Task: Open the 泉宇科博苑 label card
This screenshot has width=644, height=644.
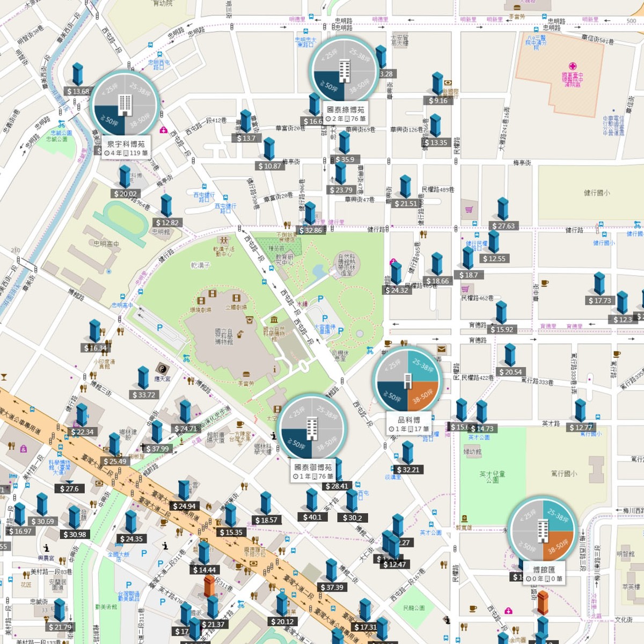Action: (x=126, y=148)
